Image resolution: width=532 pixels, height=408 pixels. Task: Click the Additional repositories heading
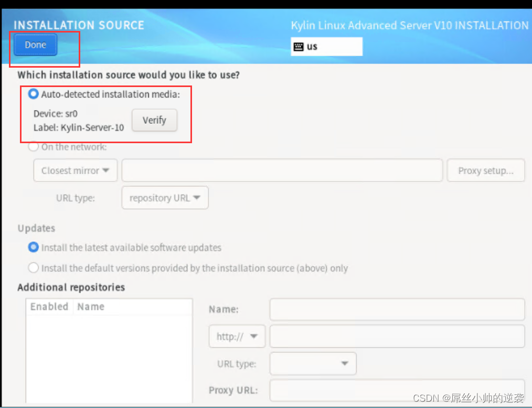tap(71, 287)
